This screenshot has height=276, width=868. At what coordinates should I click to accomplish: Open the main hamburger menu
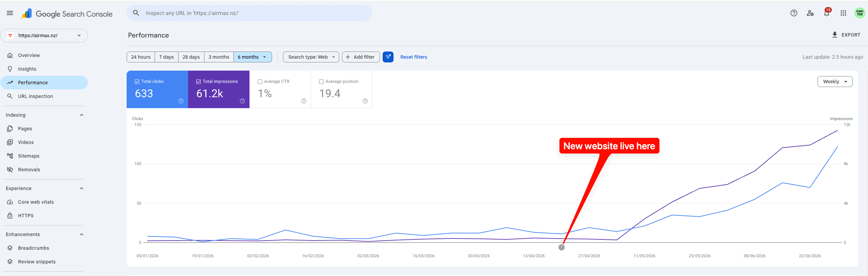tap(10, 13)
